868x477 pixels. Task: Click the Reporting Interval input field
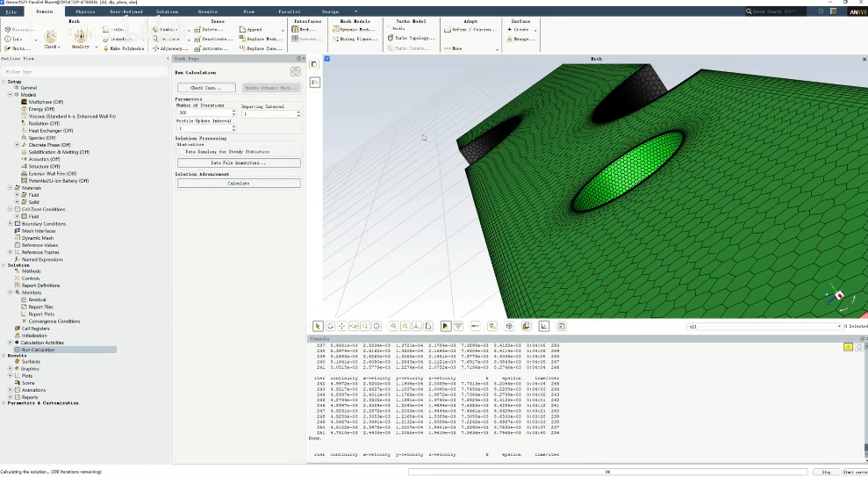269,113
